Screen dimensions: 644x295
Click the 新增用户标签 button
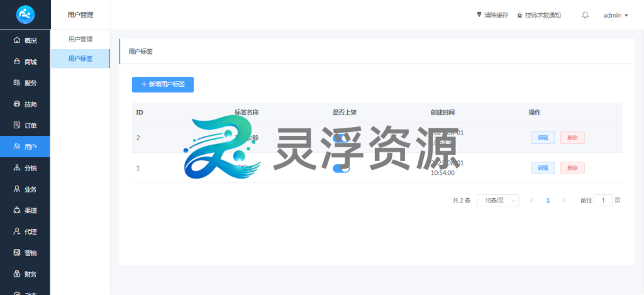[x=163, y=84]
